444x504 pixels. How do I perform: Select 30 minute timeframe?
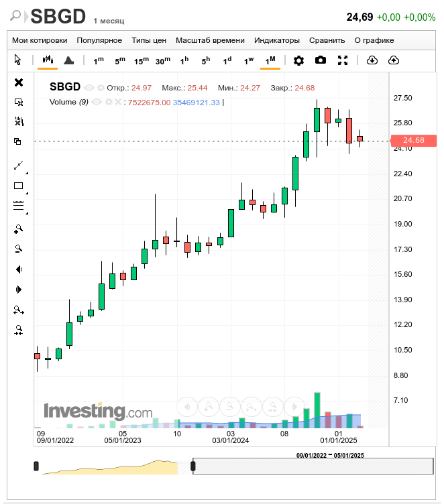pyautogui.click(x=163, y=60)
